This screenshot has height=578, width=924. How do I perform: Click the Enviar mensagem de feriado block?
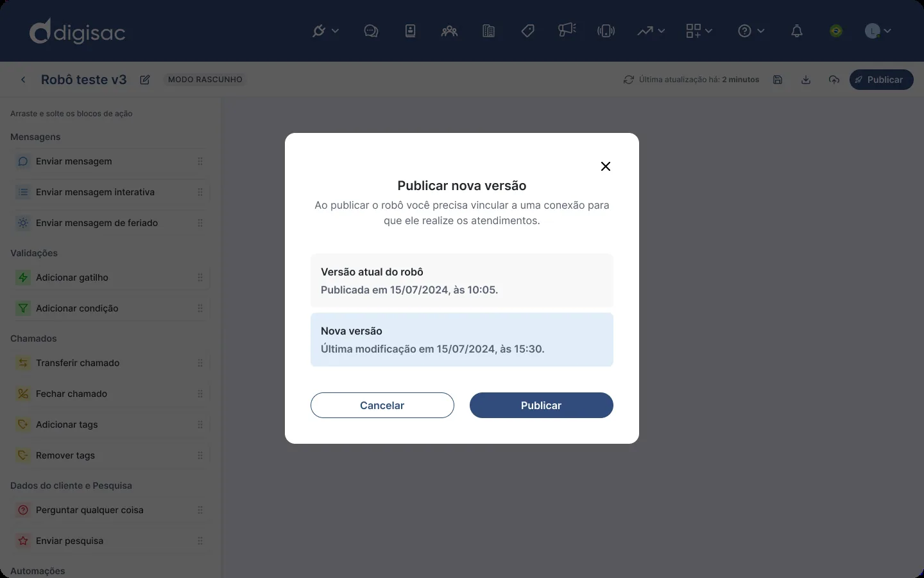click(x=110, y=223)
